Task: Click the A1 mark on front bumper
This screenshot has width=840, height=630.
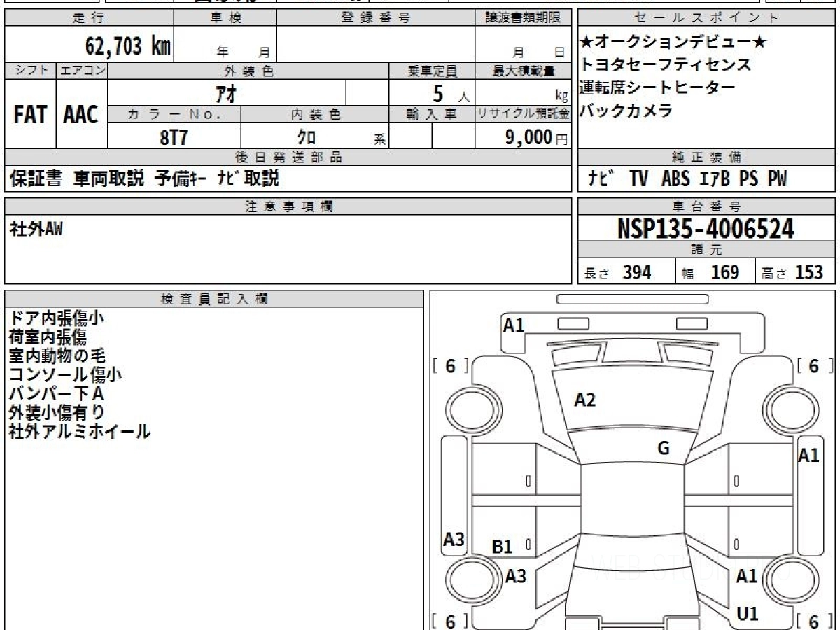Action: pos(514,324)
